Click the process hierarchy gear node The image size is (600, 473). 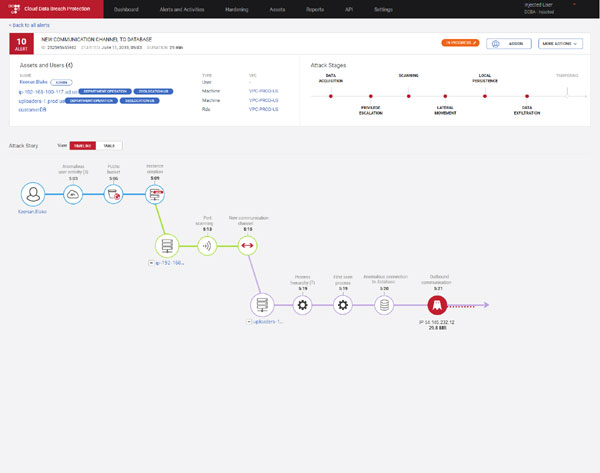[x=303, y=304]
